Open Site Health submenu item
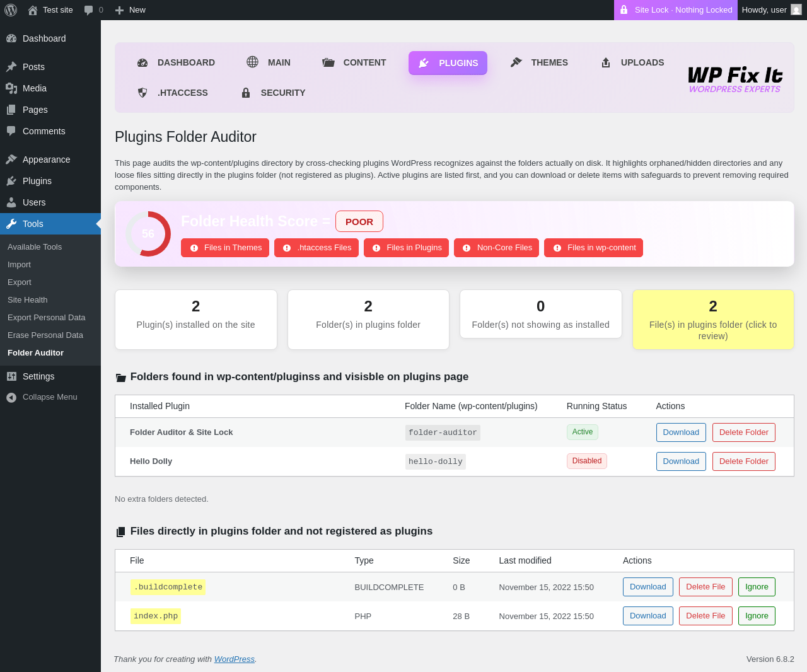807x672 pixels. [x=28, y=300]
